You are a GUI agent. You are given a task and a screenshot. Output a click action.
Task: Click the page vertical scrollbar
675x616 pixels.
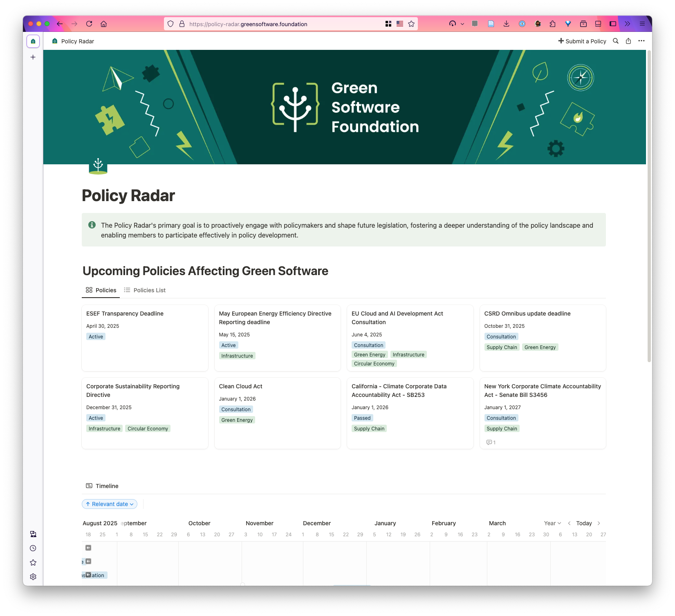pyautogui.click(x=649, y=206)
